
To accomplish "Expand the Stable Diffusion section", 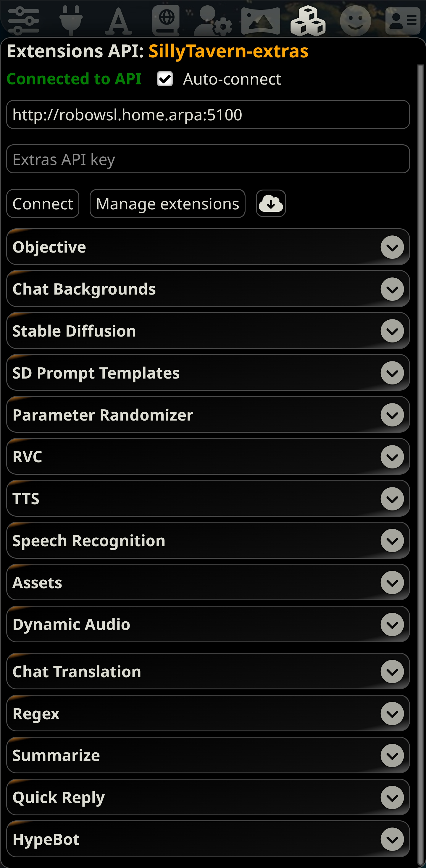I will click(392, 331).
